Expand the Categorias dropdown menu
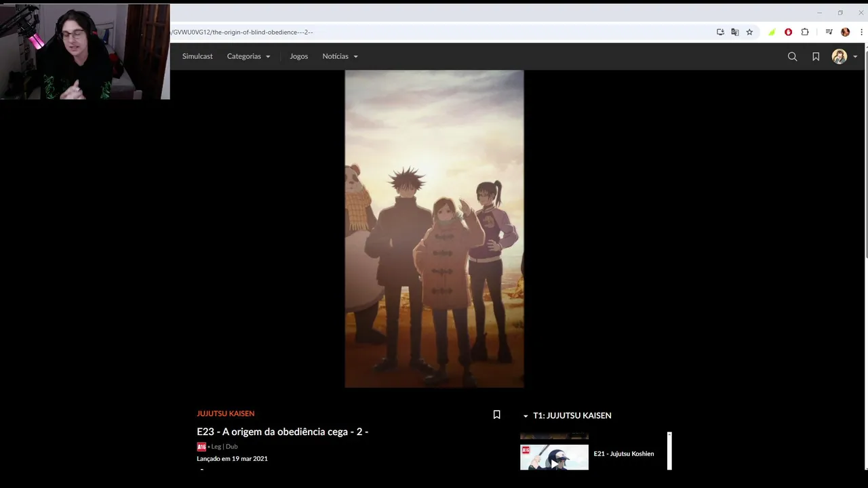Image resolution: width=868 pixels, height=488 pixels. click(x=248, y=56)
